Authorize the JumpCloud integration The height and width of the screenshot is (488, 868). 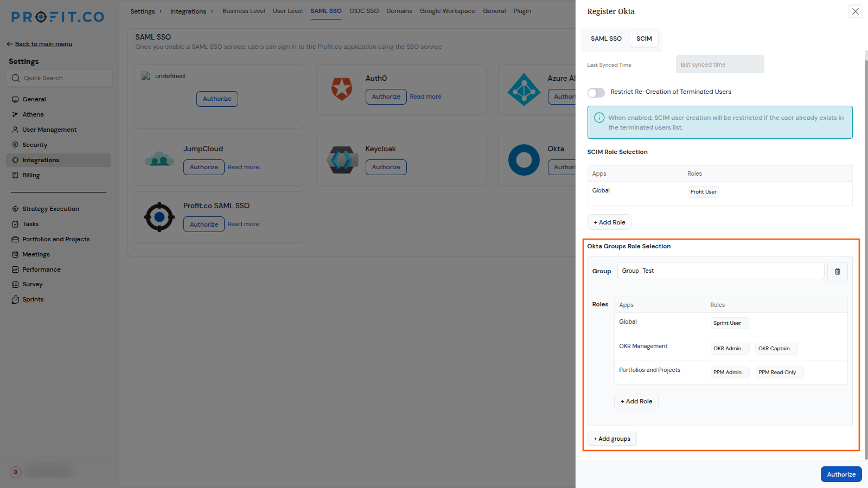tap(204, 168)
